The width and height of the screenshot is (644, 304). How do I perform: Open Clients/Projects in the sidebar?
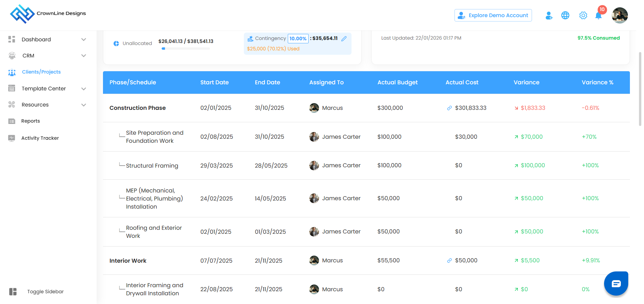pyautogui.click(x=41, y=72)
